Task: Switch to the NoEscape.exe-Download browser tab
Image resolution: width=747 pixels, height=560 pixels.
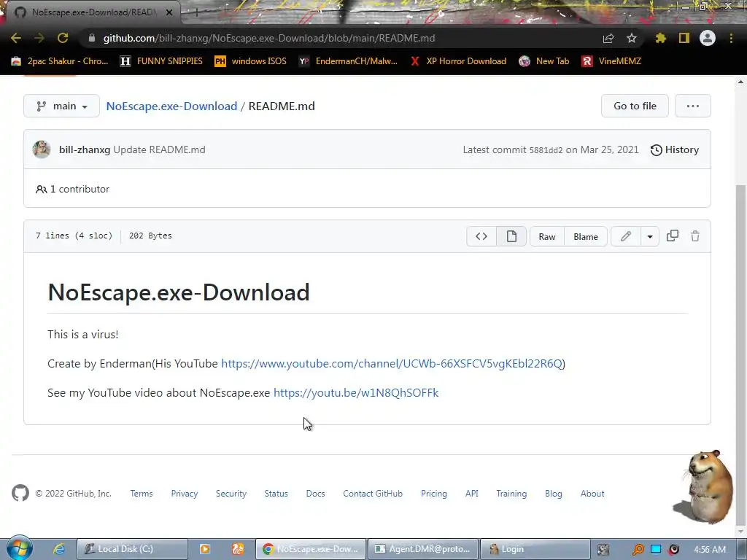Action: click(x=93, y=12)
